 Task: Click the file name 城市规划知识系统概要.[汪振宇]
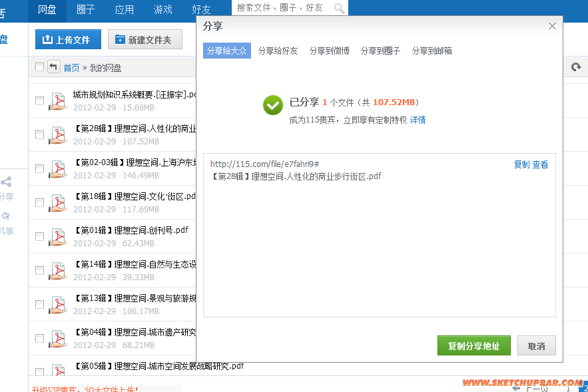135,95
